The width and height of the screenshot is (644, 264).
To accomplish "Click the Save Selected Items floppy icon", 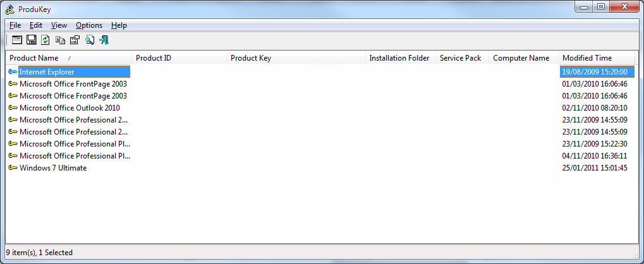I will pos(31,40).
